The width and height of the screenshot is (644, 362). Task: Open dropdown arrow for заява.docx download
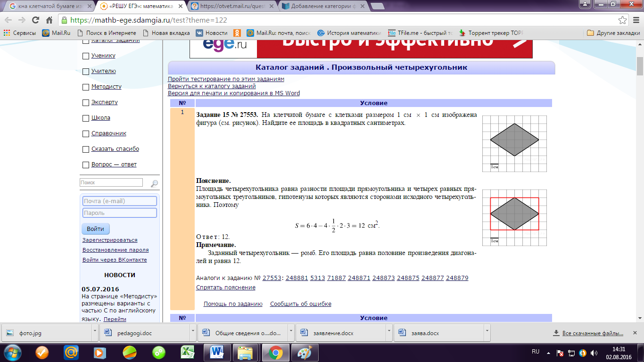(487, 333)
